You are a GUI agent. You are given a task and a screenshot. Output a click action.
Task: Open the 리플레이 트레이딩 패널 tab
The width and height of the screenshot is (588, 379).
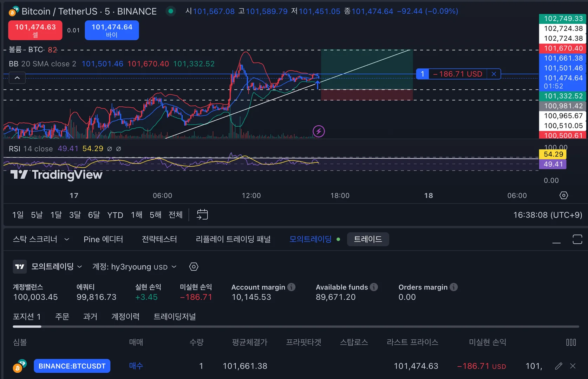233,239
